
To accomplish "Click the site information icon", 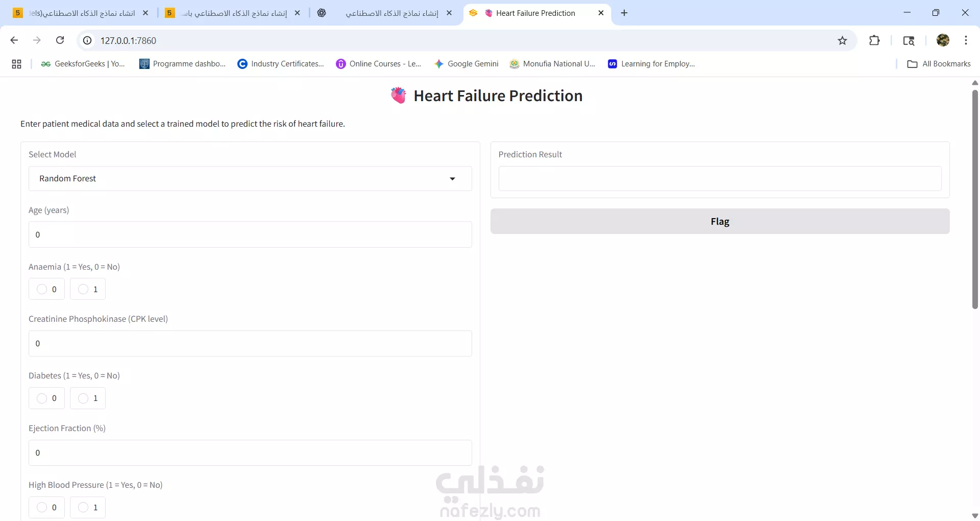I will [87, 40].
